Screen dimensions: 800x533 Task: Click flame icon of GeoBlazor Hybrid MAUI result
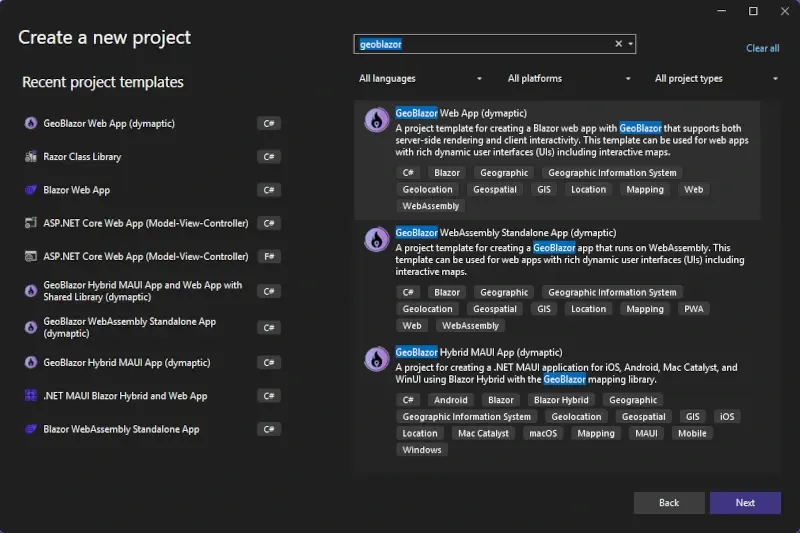pyautogui.click(x=377, y=359)
